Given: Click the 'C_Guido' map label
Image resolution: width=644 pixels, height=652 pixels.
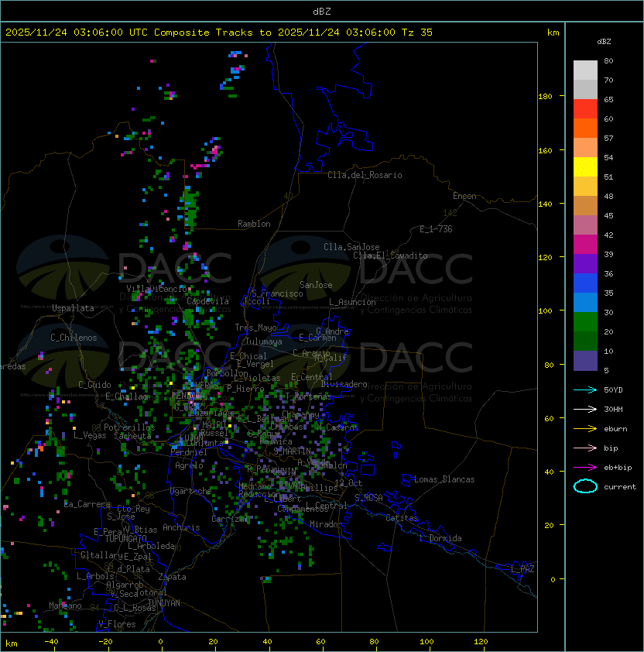Looking at the screenshot, I should pyautogui.click(x=94, y=385).
